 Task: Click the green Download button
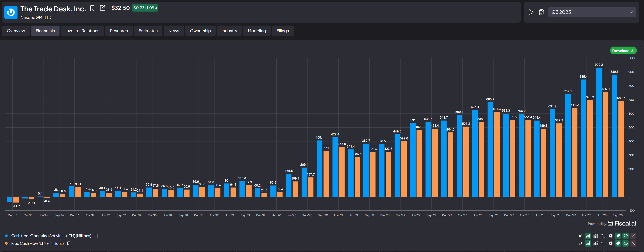point(623,51)
